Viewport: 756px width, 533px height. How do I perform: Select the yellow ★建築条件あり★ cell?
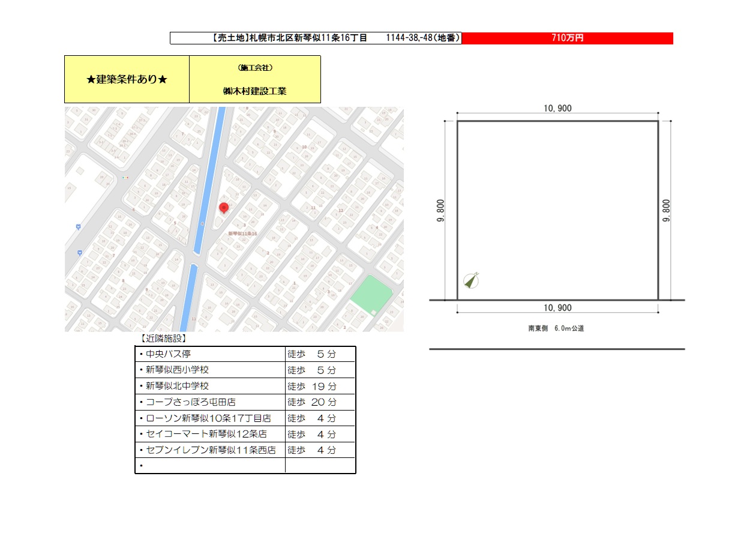pyautogui.click(x=127, y=79)
